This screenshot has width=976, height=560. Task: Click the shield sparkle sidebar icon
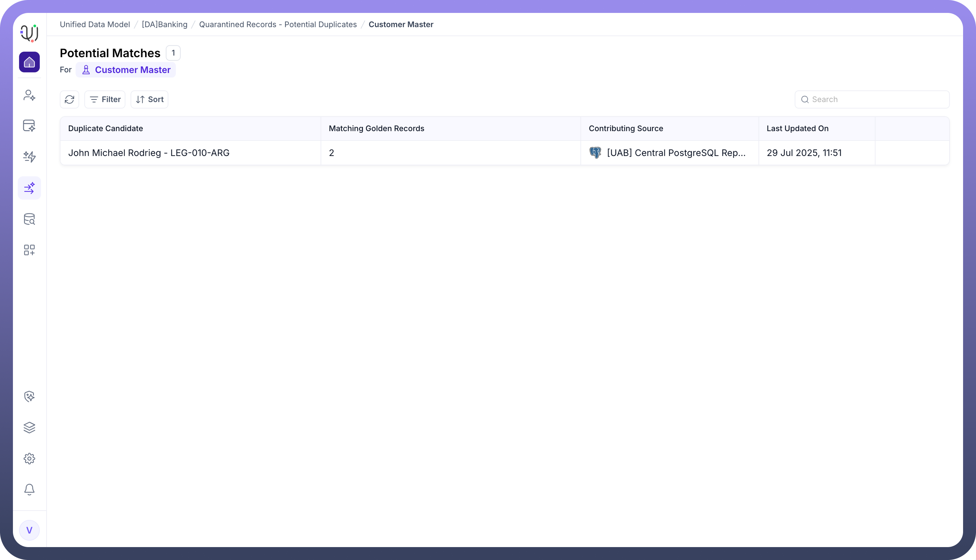pos(29,397)
